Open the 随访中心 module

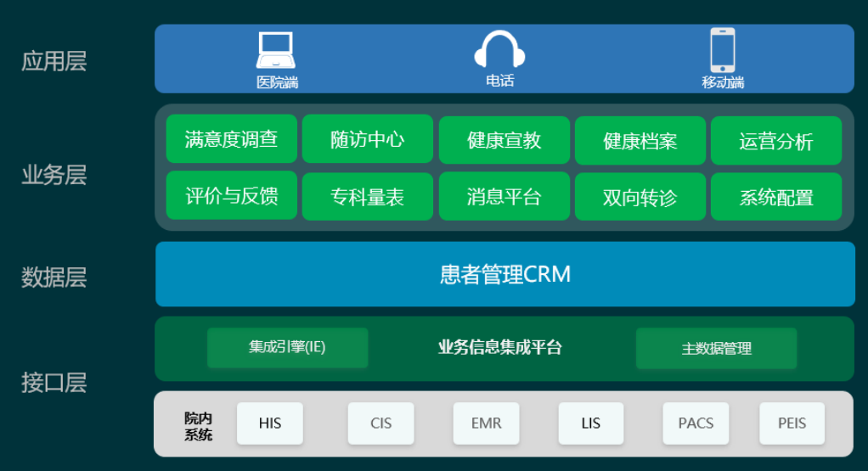[x=367, y=140]
